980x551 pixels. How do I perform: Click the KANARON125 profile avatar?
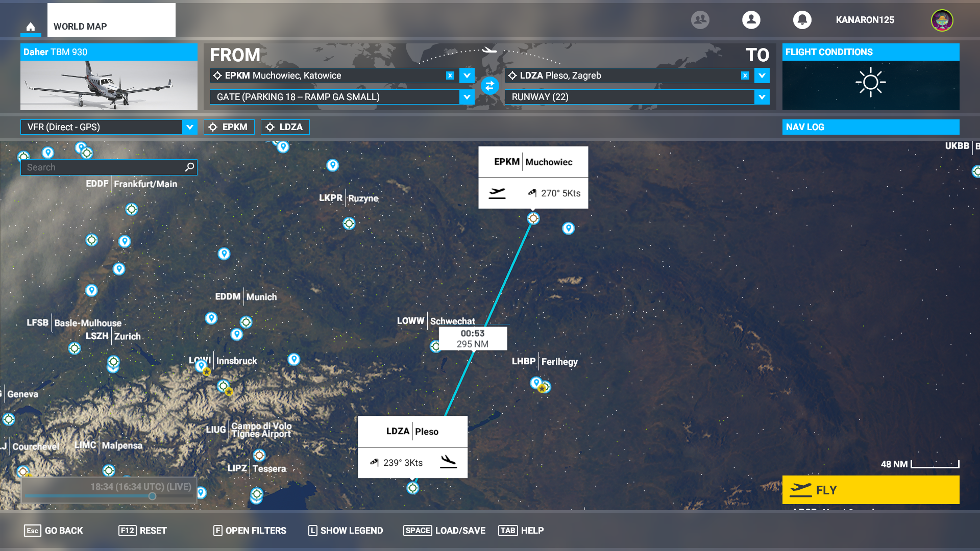coord(942,20)
